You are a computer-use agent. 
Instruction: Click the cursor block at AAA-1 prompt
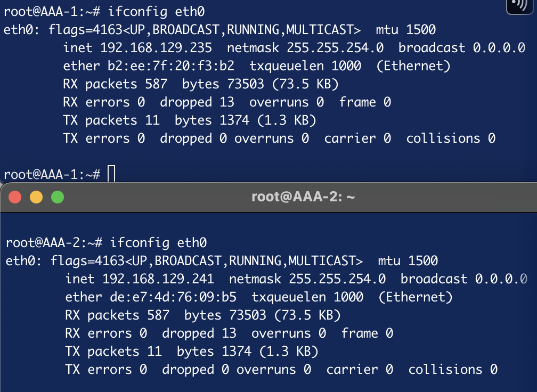click(111, 174)
